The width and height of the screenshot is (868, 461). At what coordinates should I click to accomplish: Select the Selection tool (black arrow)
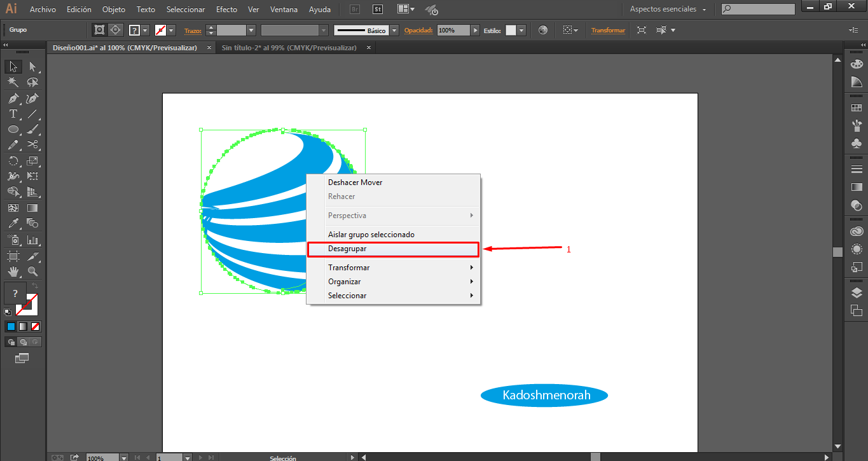[13, 67]
